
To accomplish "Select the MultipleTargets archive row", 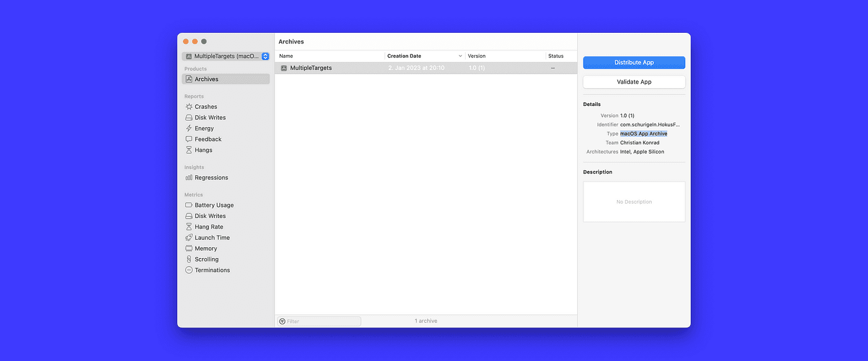I will 372,67.
